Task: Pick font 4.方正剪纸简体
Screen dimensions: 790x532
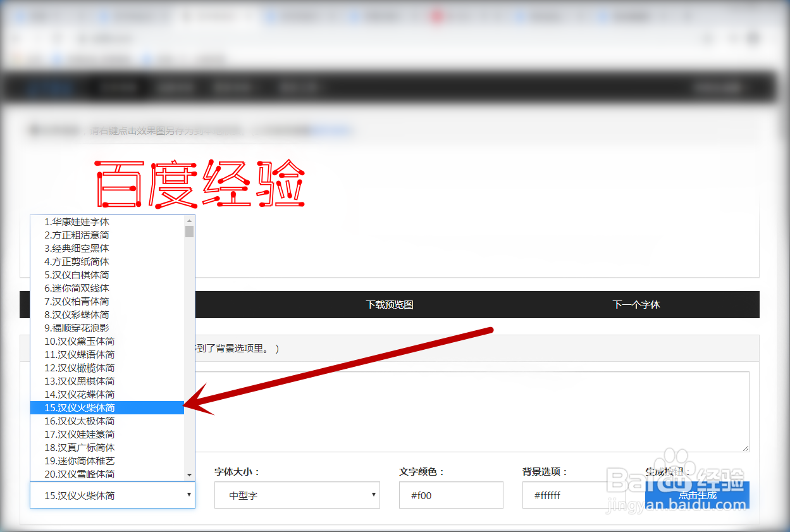Action: click(x=107, y=262)
